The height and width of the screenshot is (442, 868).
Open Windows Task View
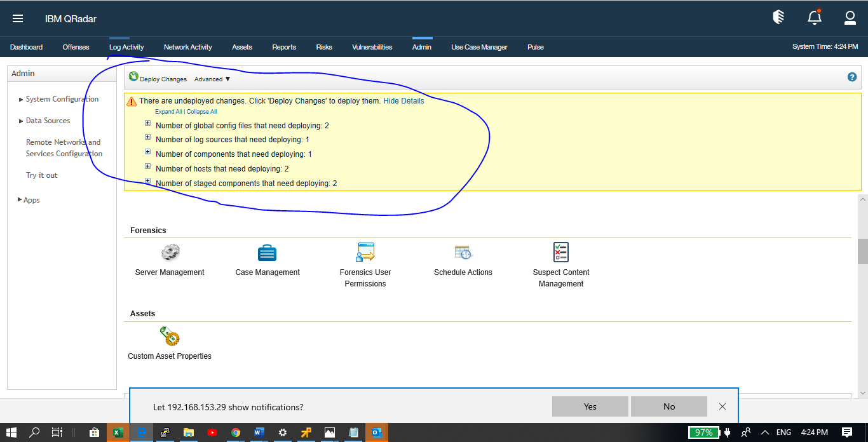57,432
